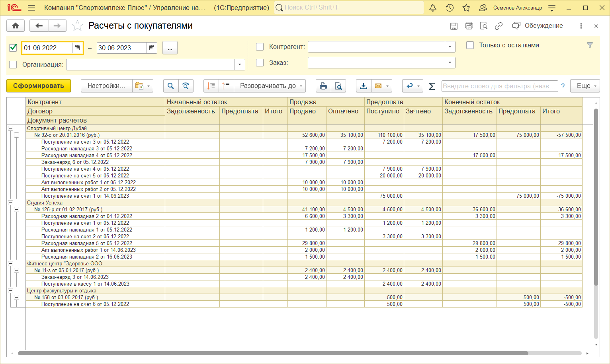Collapse the Студия Успеха group

(11, 203)
